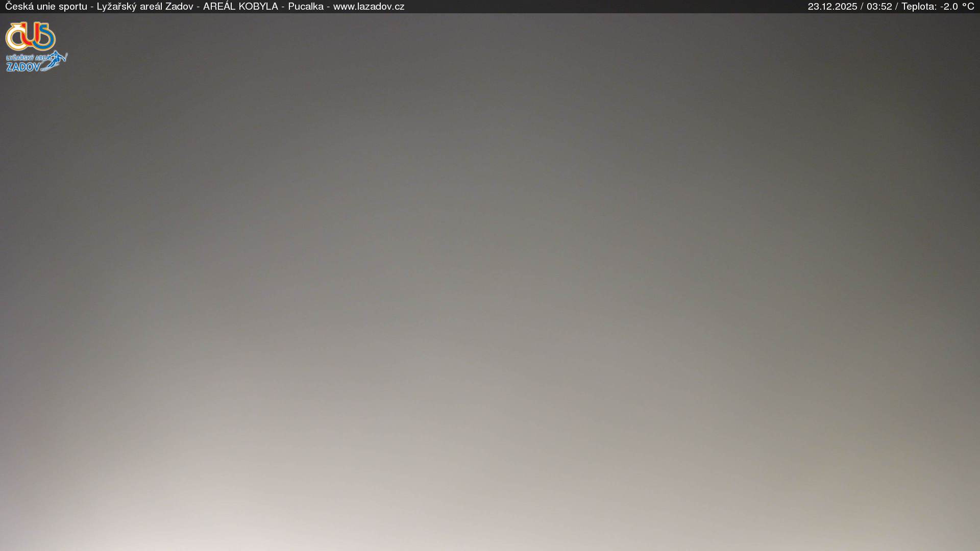Click the ZADOV wordmark in the logo
Viewport: 980px width, 551px height.
pyautogui.click(x=23, y=67)
